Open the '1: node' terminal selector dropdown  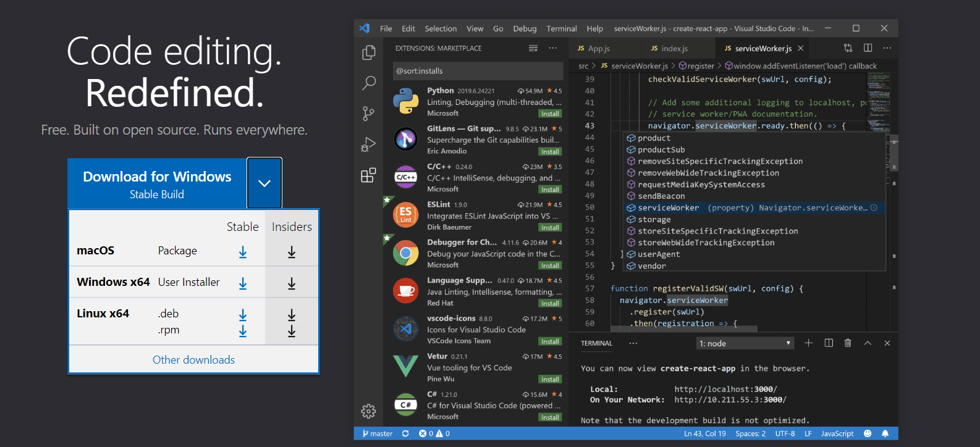[745, 343]
